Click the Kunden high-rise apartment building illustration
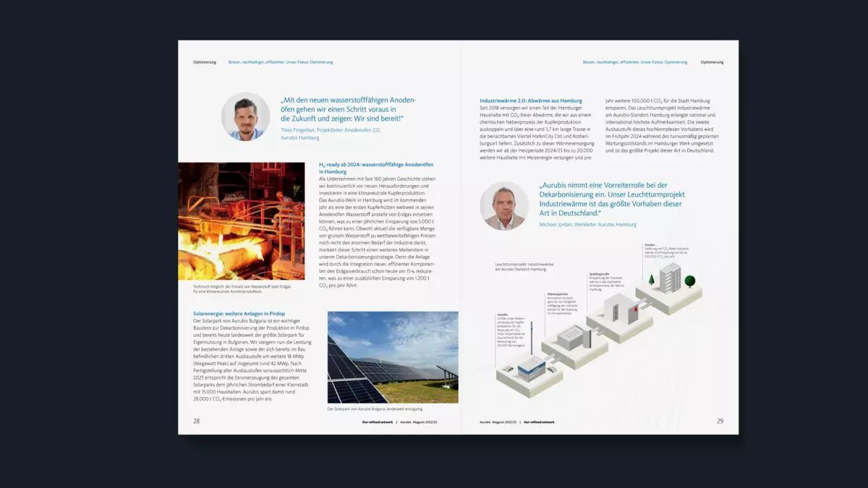The image size is (868, 488). [x=670, y=277]
